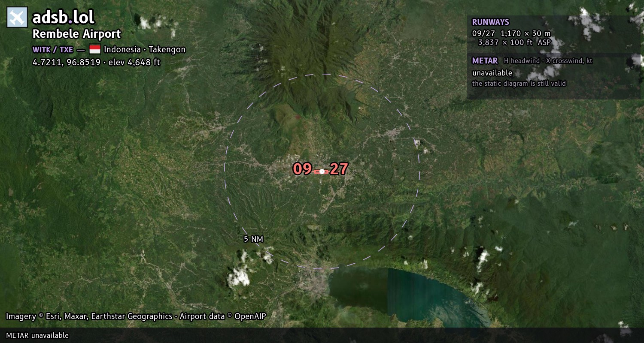644x343 pixels.
Task: Click the runway 27 end label
Action: tap(339, 169)
